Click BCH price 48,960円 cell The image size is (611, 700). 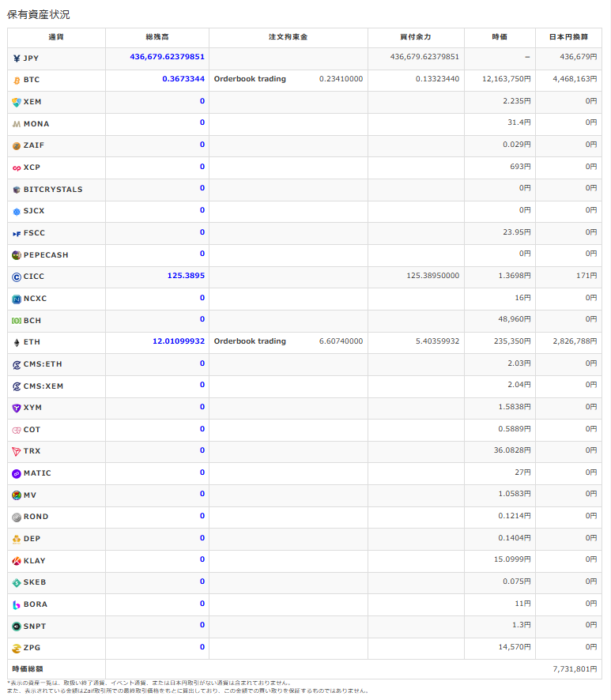[515, 319]
